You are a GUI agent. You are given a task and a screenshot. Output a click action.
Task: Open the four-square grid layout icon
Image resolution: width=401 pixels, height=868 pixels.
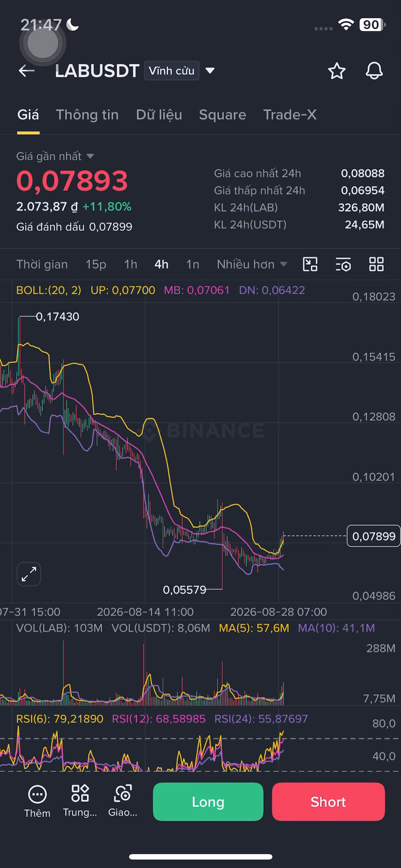377,264
